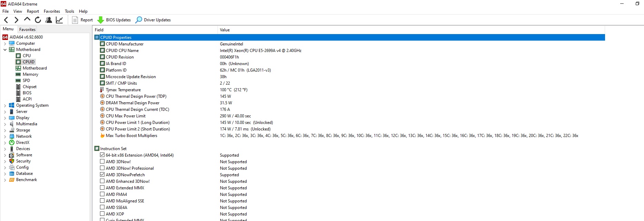The height and width of the screenshot is (221, 644).
Task: Toggle the AMD 3DNowPrefetch checkbox
Action: coord(102,175)
